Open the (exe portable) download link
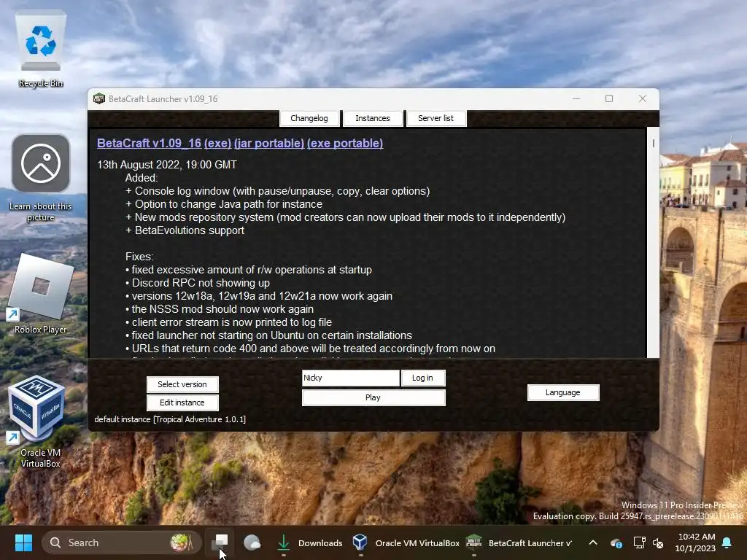The width and height of the screenshot is (747, 560). (345, 144)
